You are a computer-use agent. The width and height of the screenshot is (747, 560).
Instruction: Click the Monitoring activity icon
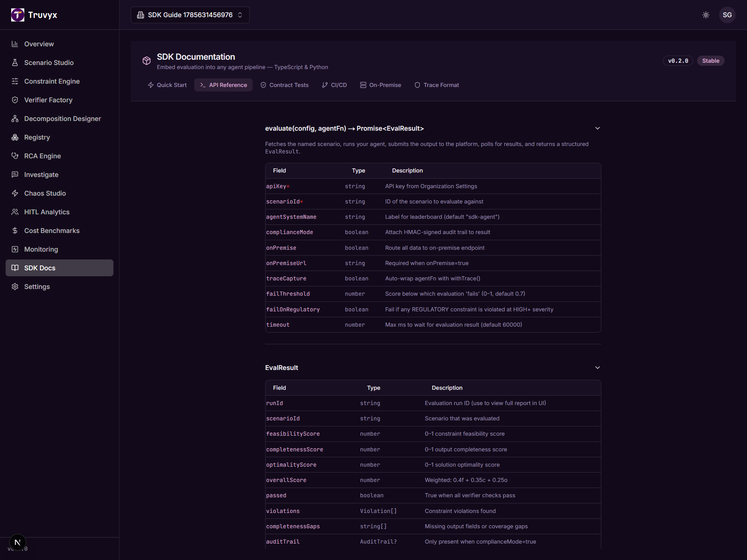[x=15, y=249]
